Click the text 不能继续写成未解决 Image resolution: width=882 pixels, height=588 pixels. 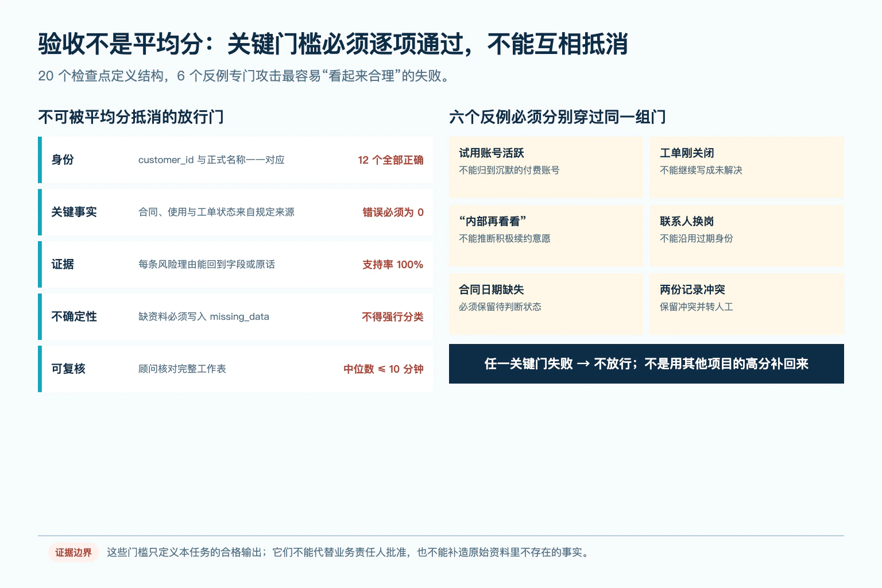tap(701, 170)
